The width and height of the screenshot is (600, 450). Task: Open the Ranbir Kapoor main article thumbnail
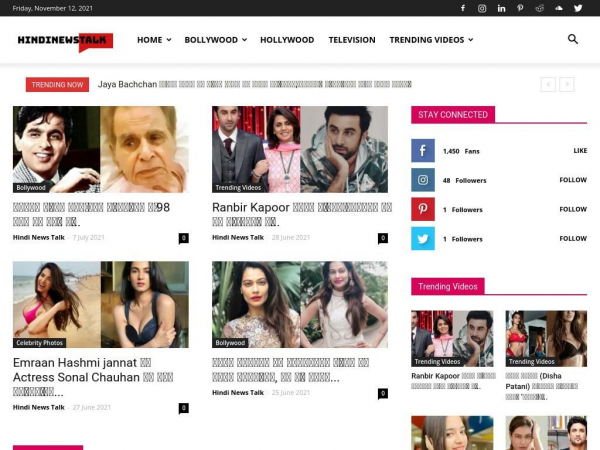300,149
